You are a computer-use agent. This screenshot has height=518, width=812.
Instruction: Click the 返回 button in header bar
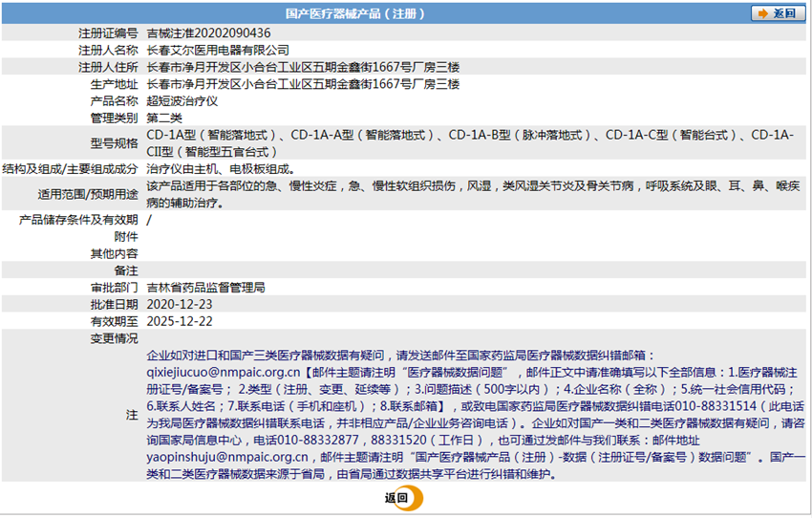point(778,13)
